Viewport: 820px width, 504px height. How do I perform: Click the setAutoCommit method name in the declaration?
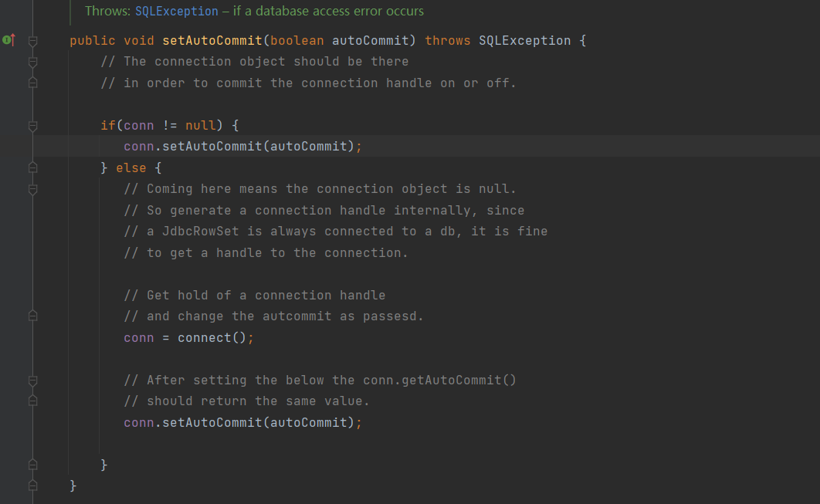click(x=212, y=40)
